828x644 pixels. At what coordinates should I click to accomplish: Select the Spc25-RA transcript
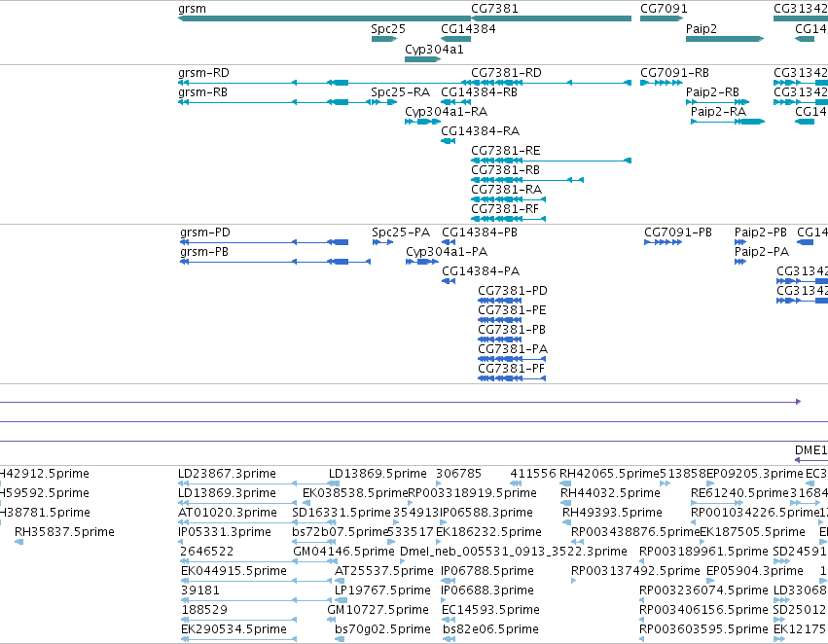(384, 102)
